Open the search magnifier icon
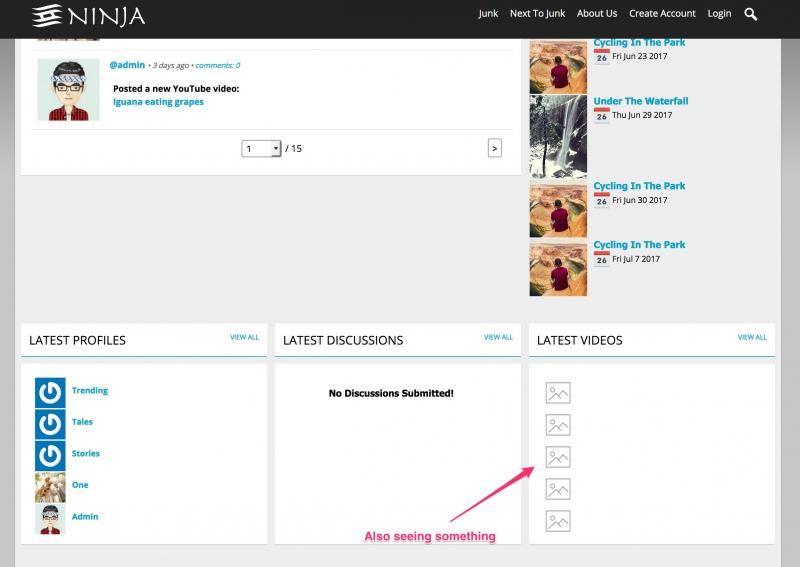800x567 pixels. 751,14
